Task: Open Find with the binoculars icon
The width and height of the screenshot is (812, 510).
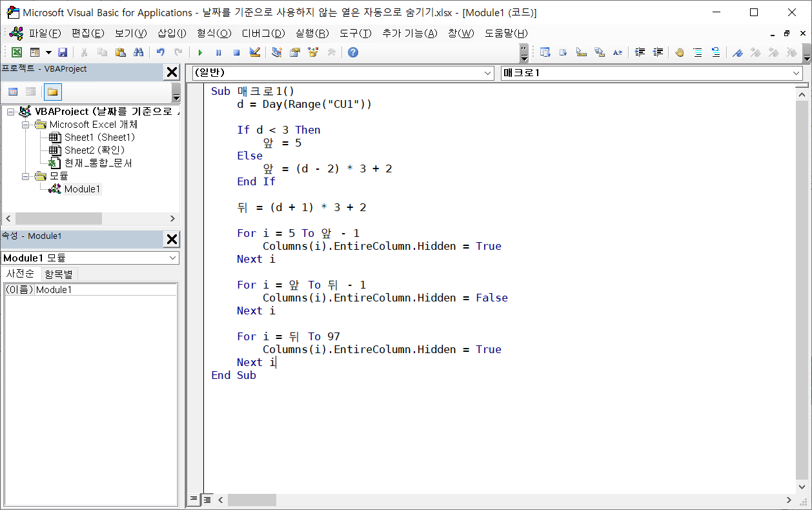Action: tap(138, 52)
